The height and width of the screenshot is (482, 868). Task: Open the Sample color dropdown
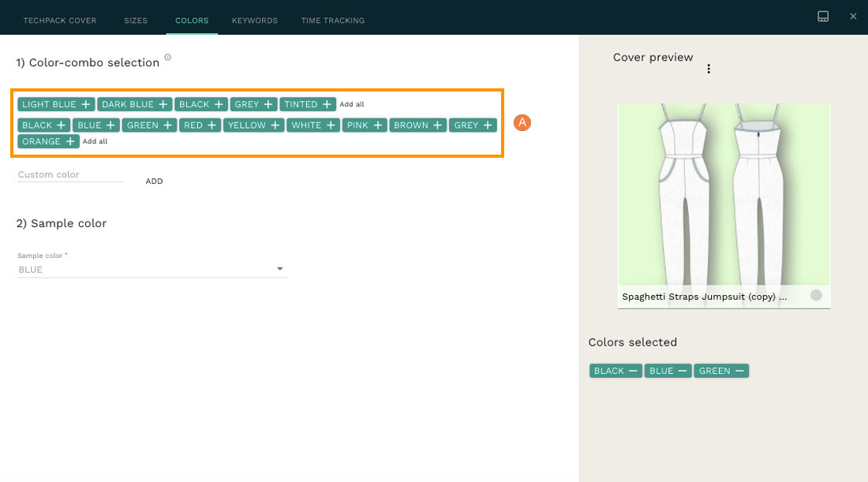point(279,268)
